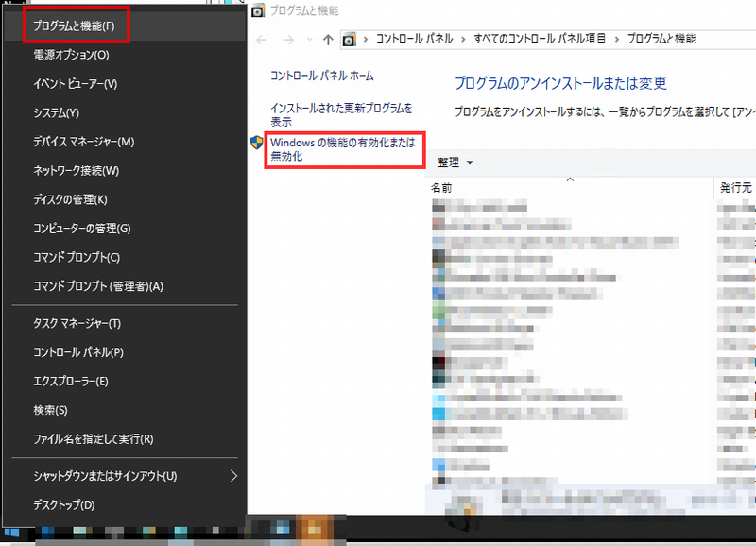Open Windows の機能の有効化または無効化 link
Image resolution: width=756 pixels, height=546 pixels.
[x=343, y=149]
